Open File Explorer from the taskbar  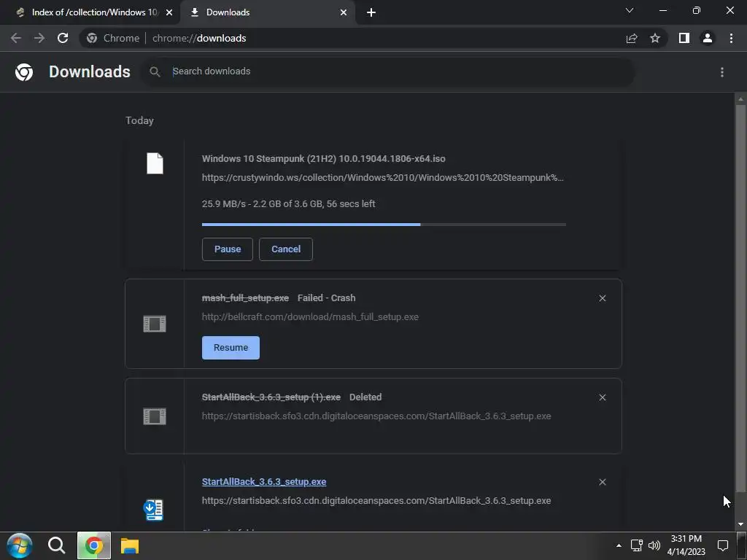click(x=130, y=545)
